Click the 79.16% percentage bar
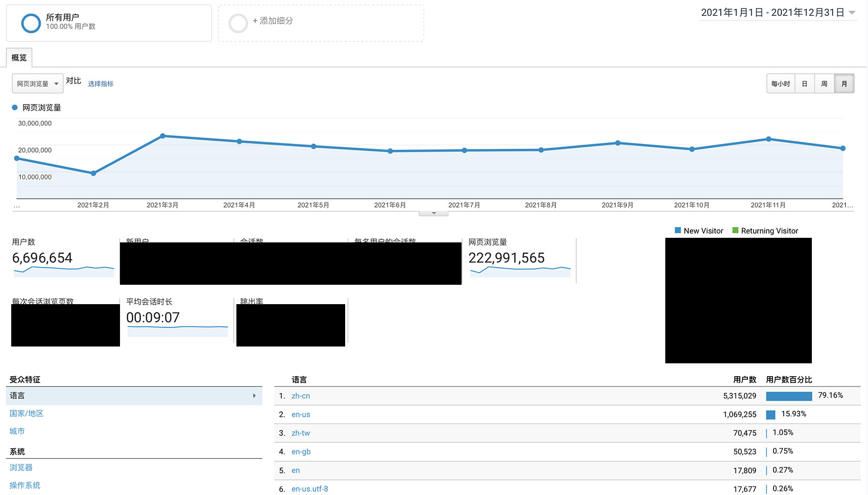868x495 pixels. 789,396
